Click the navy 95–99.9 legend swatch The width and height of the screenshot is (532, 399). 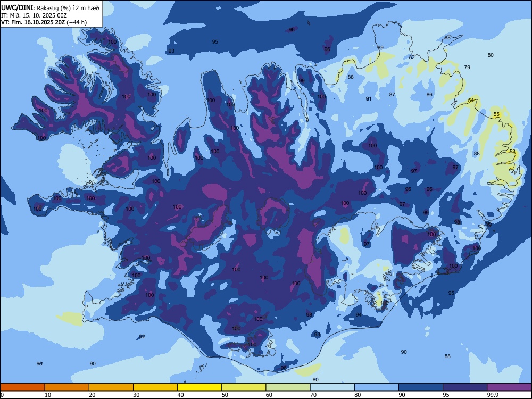click(x=465, y=387)
